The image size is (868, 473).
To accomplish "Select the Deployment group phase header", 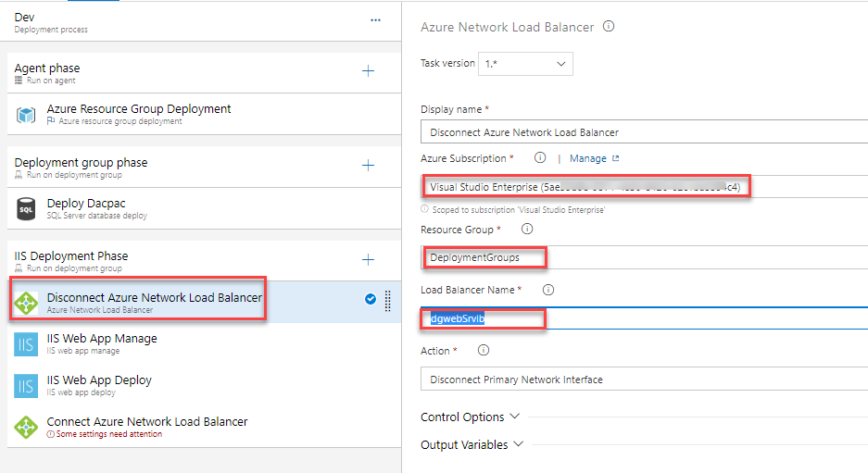I will [x=205, y=167].
